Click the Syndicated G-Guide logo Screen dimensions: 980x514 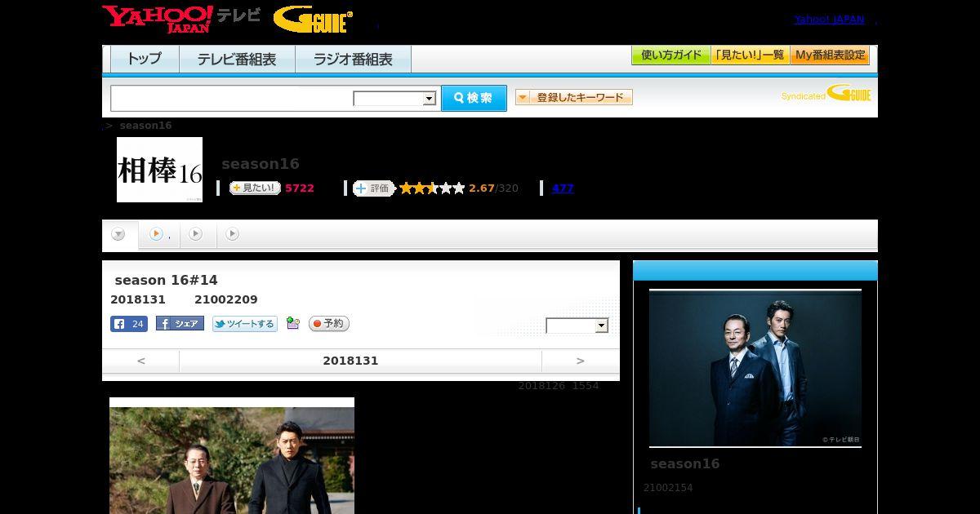pos(826,94)
